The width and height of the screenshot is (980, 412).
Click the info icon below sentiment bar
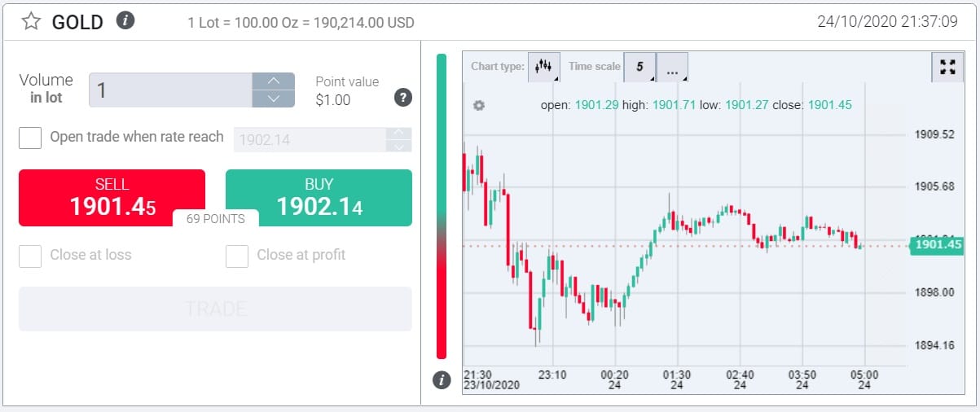click(442, 380)
